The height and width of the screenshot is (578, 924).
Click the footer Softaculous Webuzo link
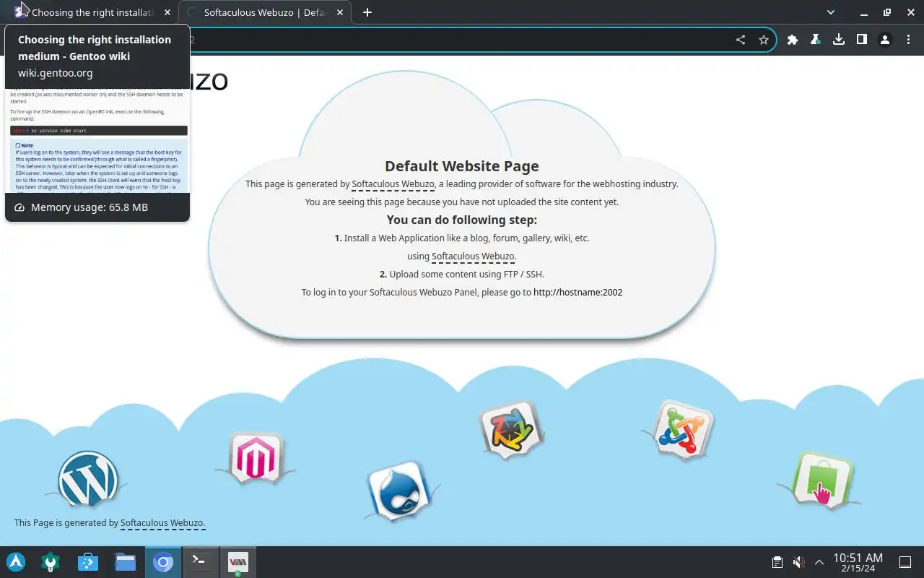pyautogui.click(x=162, y=523)
